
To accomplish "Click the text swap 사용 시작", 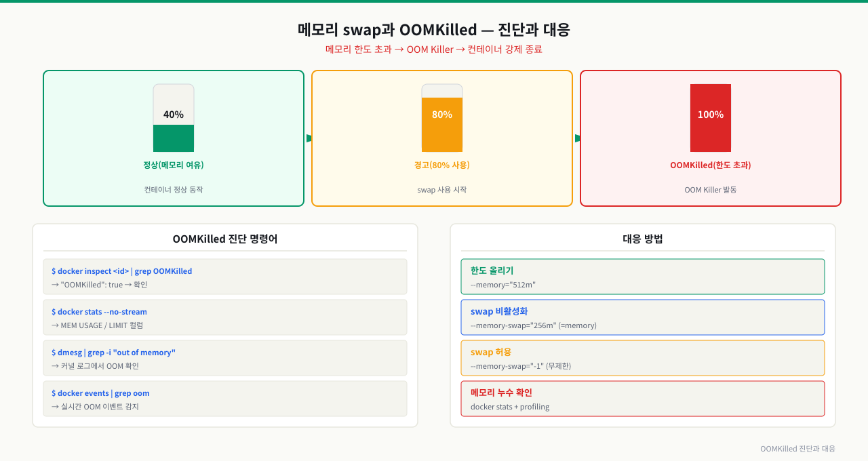I will tap(442, 190).
